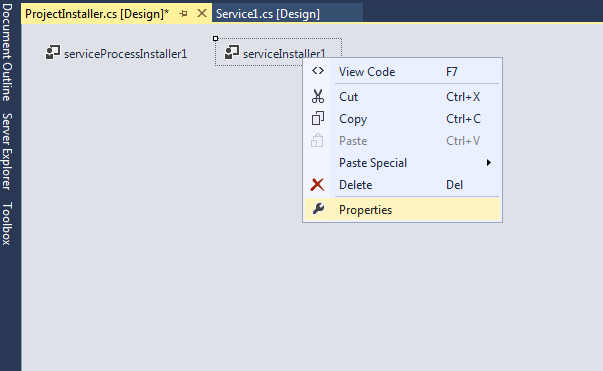Click the selection handle on serviceInstaller1
Image resolution: width=603 pixels, height=371 pixels.
pos(215,38)
